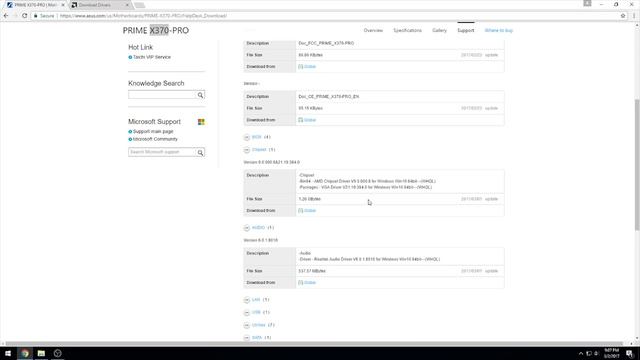Close the Download Drivers browser tab
640x360 pixels.
(127, 5)
